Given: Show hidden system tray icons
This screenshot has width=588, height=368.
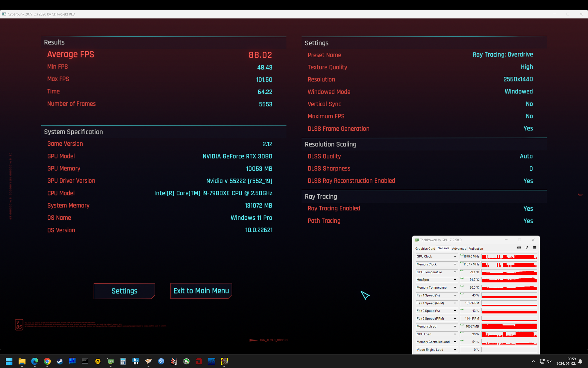Looking at the screenshot, I should click(533, 361).
